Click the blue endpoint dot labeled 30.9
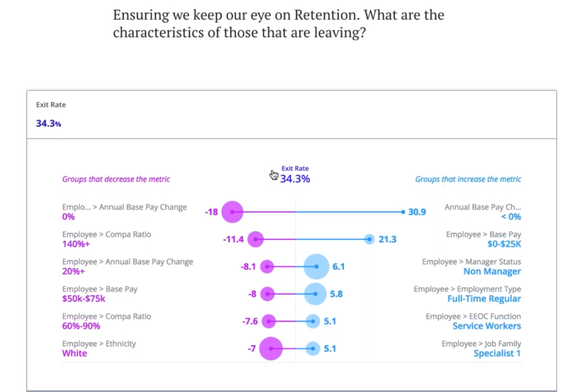Image resolution: width=561 pixels, height=392 pixels. tap(403, 212)
